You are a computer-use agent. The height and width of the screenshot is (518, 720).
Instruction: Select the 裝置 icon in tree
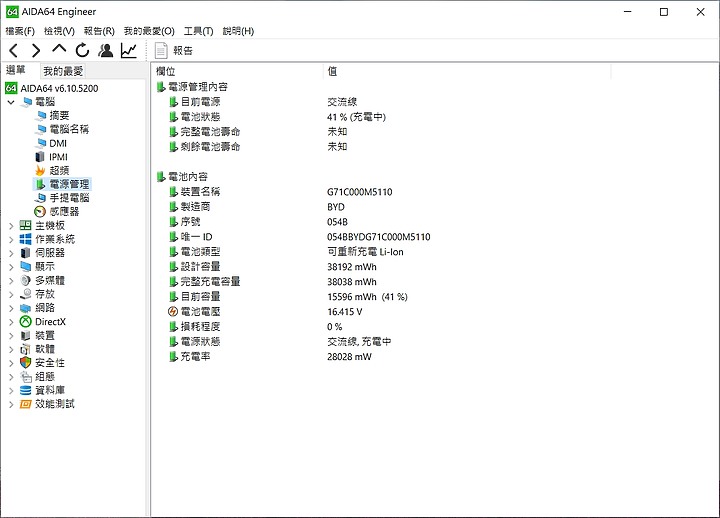pos(26,336)
